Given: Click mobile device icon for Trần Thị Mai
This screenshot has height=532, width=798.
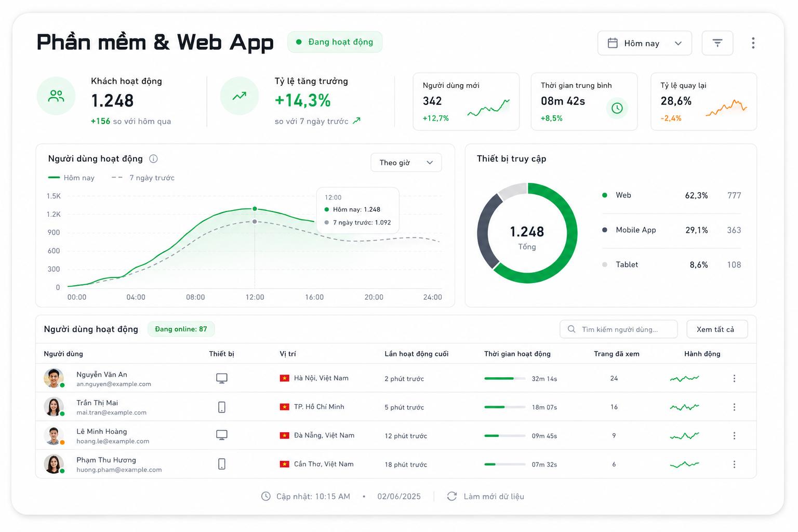Looking at the screenshot, I should [x=222, y=407].
